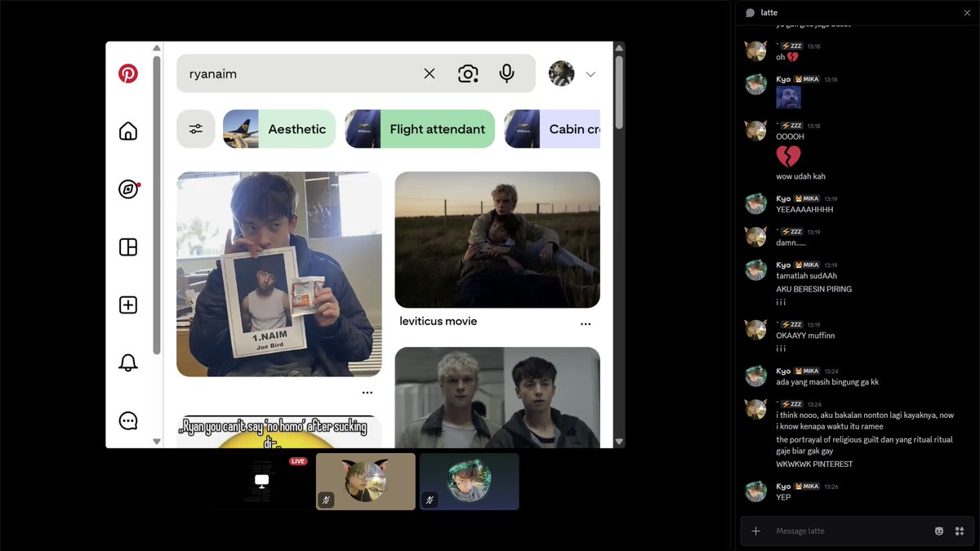The width and height of the screenshot is (980, 551).
Task: Click the latte chat channel icon
Action: [x=750, y=12]
